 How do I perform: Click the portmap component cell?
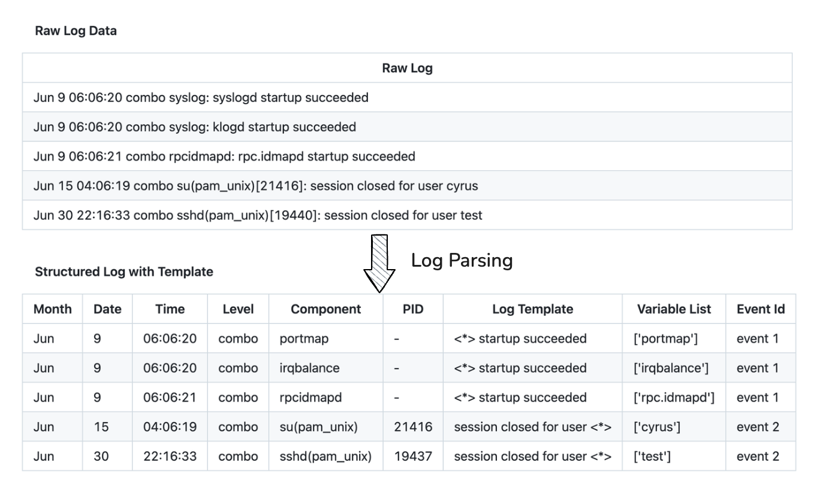click(x=304, y=339)
